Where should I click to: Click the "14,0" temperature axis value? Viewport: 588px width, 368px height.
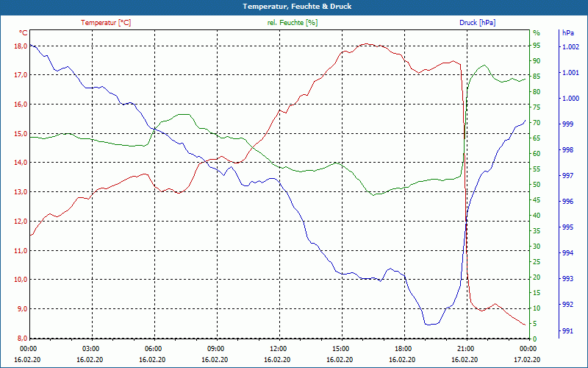21,162
